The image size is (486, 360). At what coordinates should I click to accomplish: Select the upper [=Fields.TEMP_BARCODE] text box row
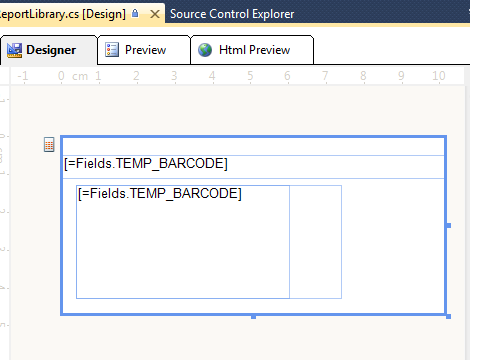click(x=253, y=167)
